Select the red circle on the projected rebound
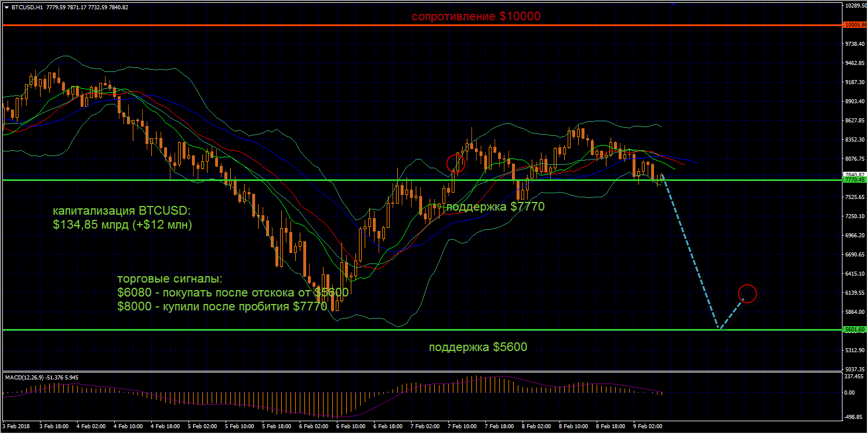This screenshot has width=868, height=434. point(747,294)
